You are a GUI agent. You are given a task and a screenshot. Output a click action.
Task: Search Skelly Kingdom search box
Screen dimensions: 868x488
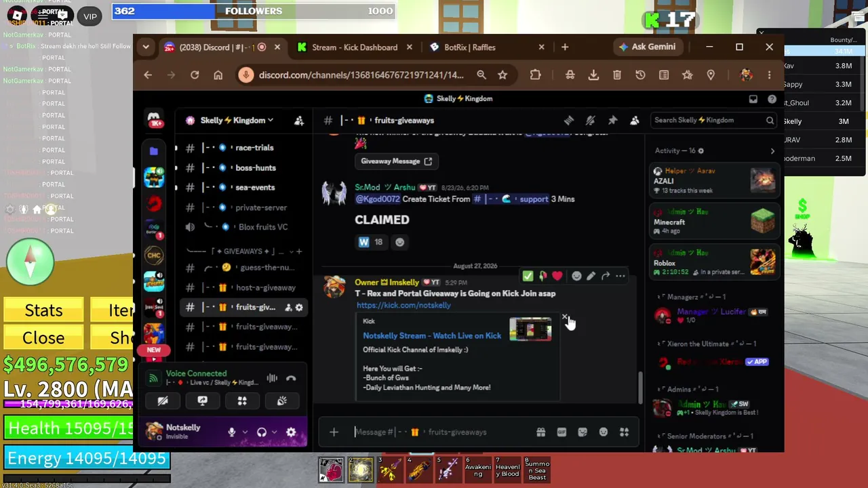coord(713,120)
